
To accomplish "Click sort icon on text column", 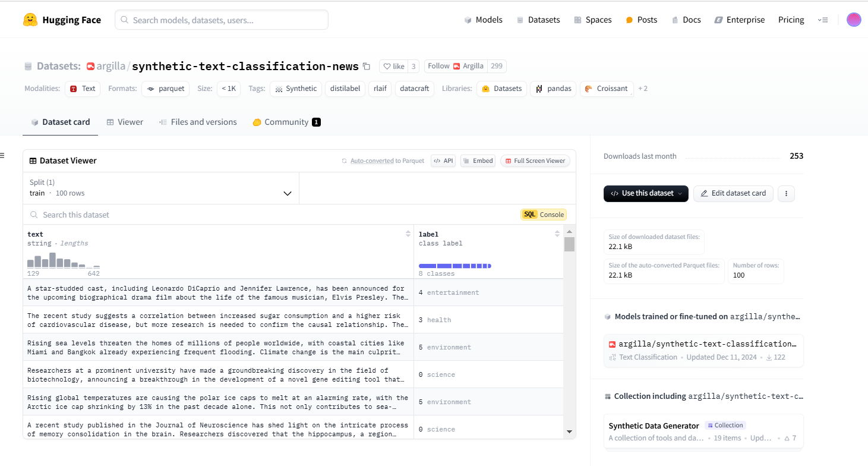I will [408, 234].
